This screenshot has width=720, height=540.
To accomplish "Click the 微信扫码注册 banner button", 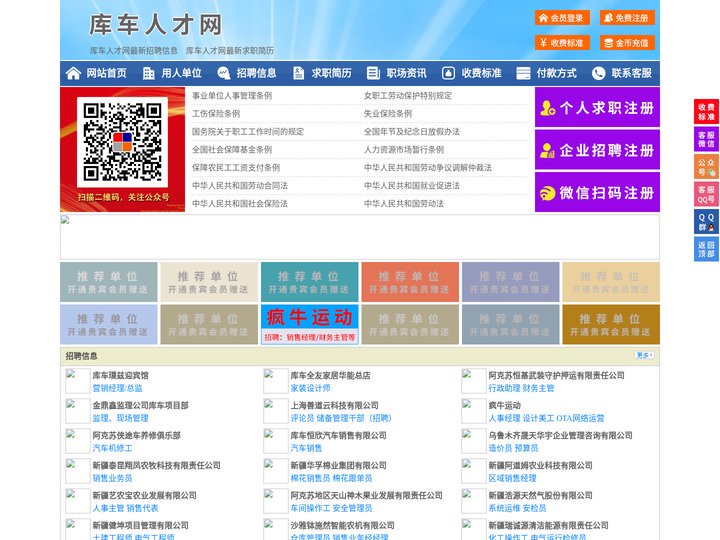I will (597, 192).
